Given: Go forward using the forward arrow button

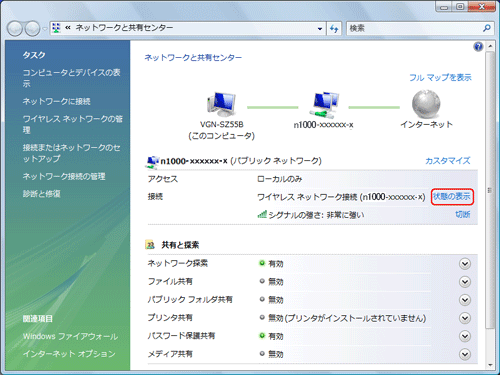Looking at the screenshot, I should tap(32, 29).
